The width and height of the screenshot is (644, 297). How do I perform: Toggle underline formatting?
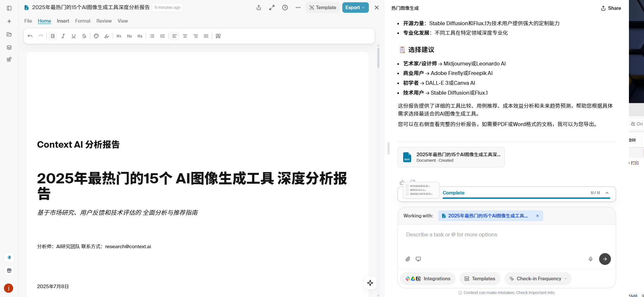pos(74,36)
